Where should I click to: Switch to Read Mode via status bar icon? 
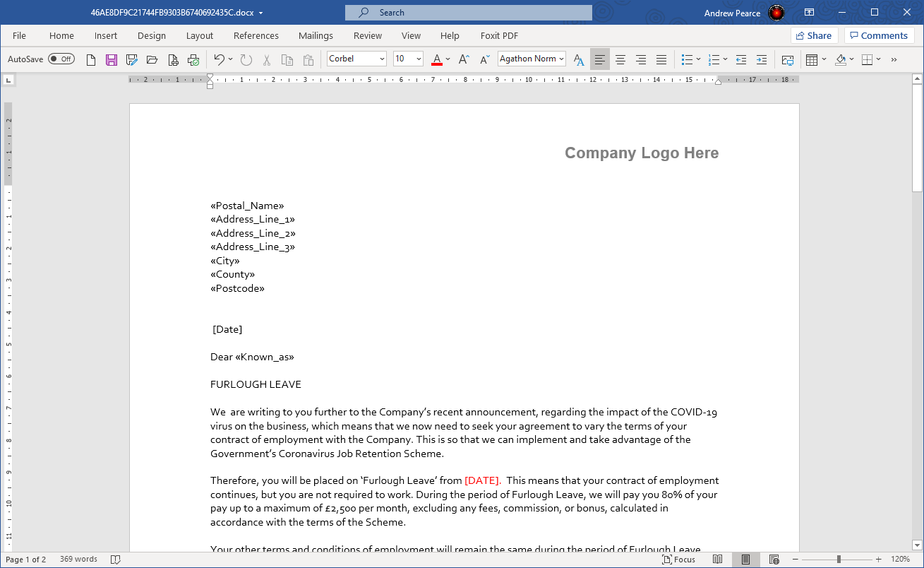tap(717, 559)
